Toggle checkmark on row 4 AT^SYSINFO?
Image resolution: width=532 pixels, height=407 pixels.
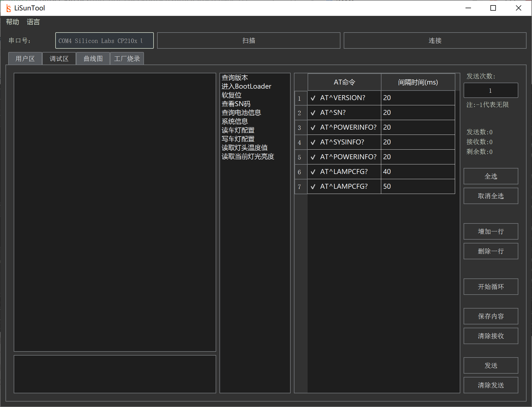click(x=313, y=142)
